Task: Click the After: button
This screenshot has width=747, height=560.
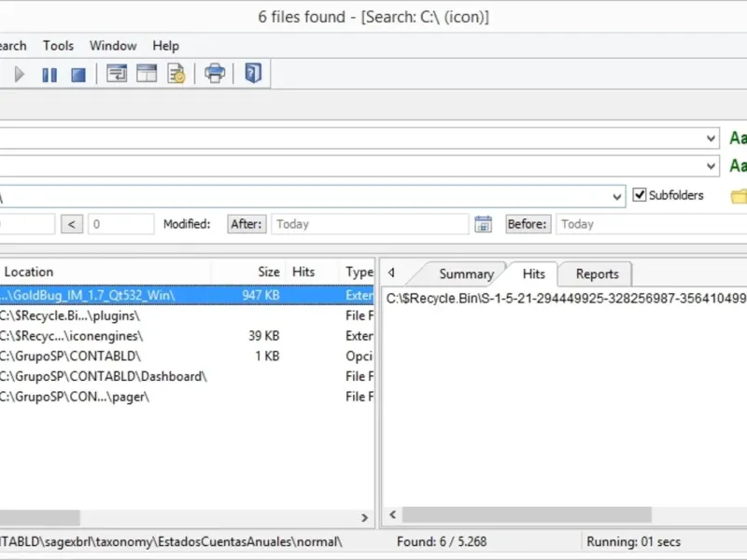Action: (x=247, y=224)
